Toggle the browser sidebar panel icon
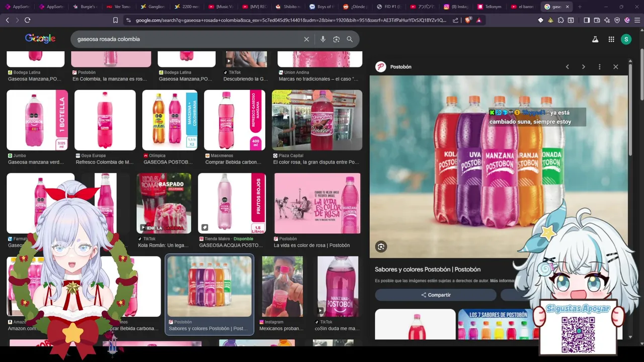The image size is (644, 362). pos(587,20)
